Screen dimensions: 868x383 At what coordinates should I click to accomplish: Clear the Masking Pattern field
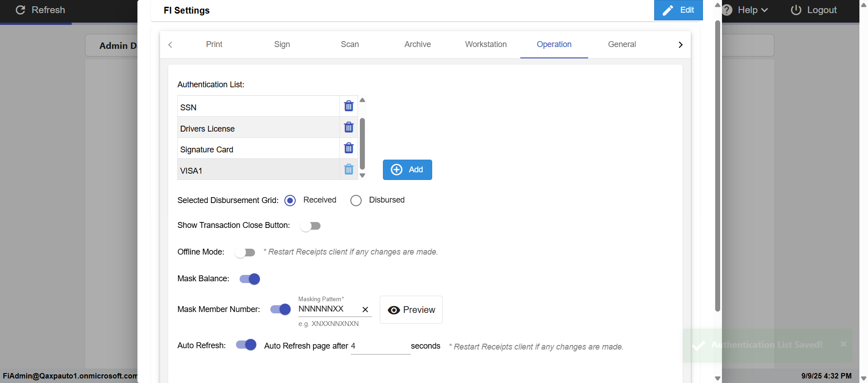(365, 310)
